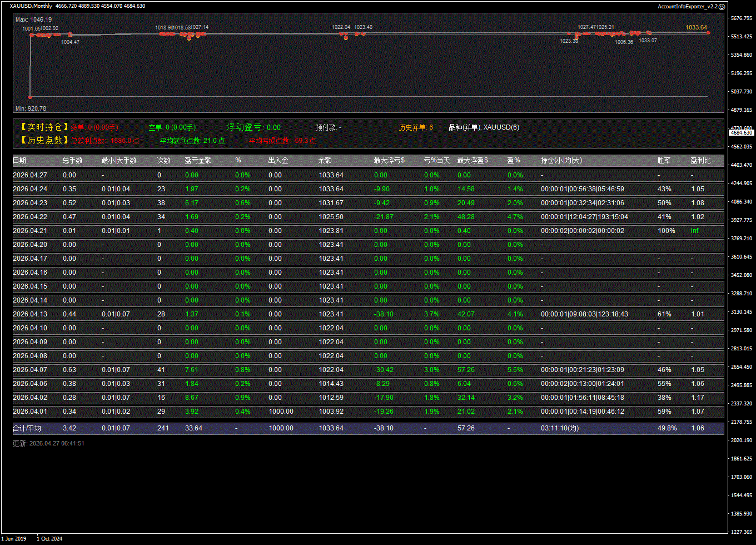Click the current price tag 4684.630
Image resolution: width=756 pixels, height=545 pixels.
pos(741,132)
